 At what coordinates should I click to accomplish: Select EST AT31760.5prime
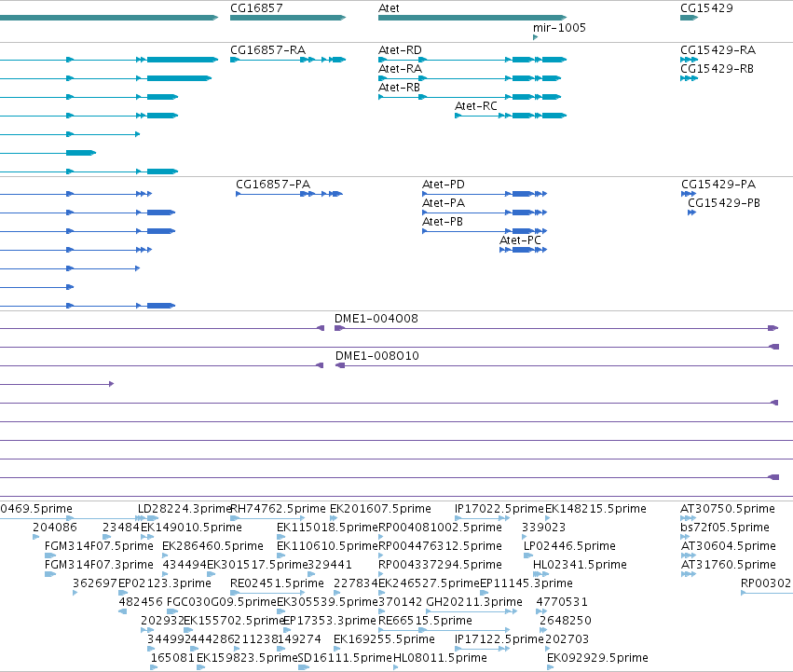tap(729, 565)
